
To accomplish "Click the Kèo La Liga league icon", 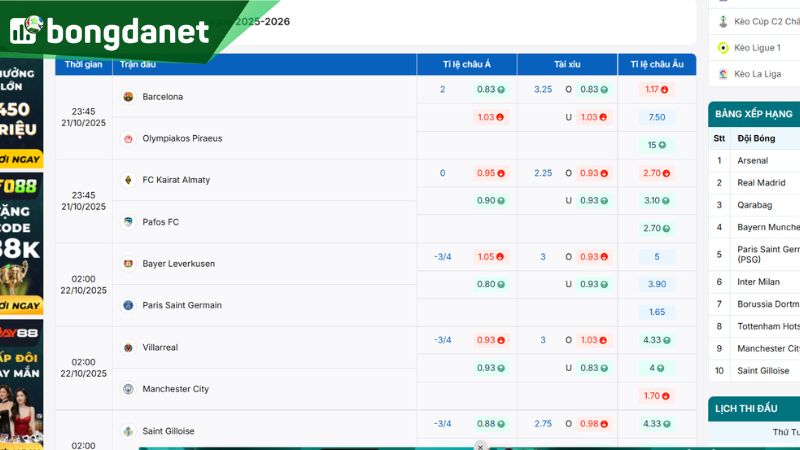I will 723,74.
